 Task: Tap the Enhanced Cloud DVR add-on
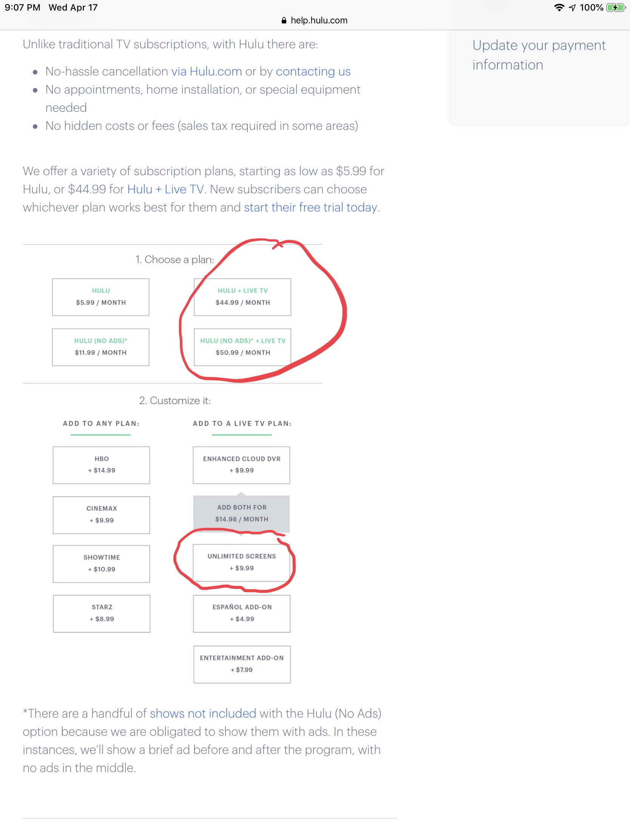pyautogui.click(x=241, y=465)
